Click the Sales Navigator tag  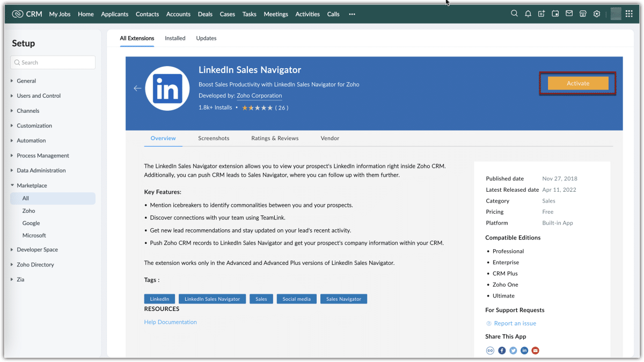pos(344,299)
